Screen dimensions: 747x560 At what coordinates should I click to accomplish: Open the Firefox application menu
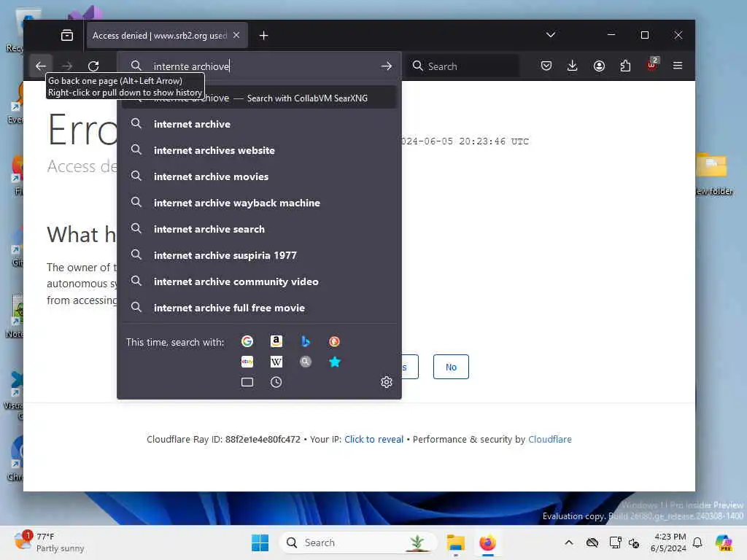pos(678,66)
